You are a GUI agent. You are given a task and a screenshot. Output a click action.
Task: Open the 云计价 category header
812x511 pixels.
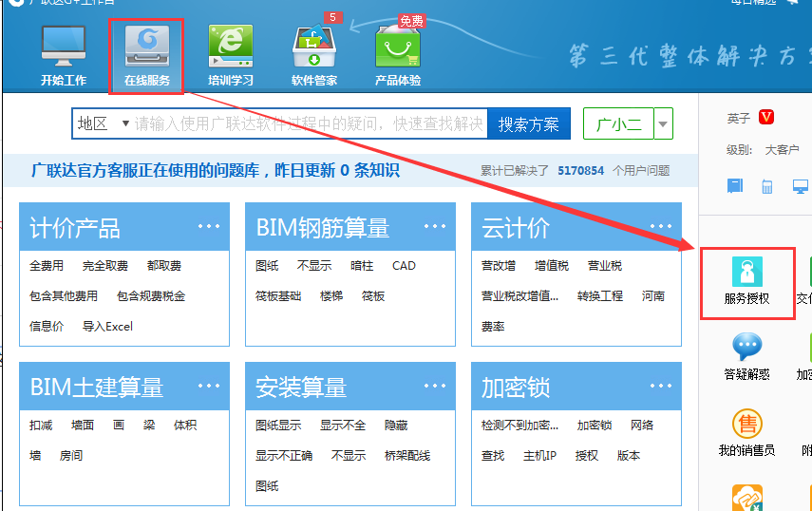click(x=576, y=227)
